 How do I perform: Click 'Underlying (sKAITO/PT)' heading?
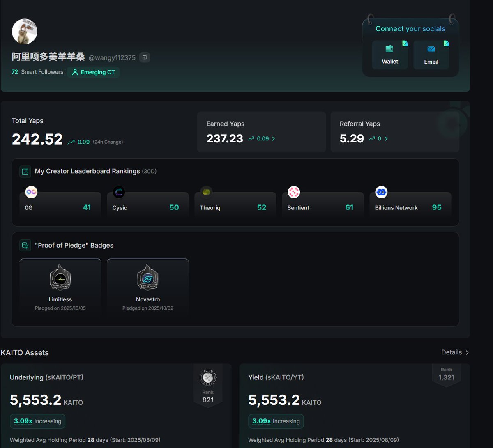tap(46, 377)
